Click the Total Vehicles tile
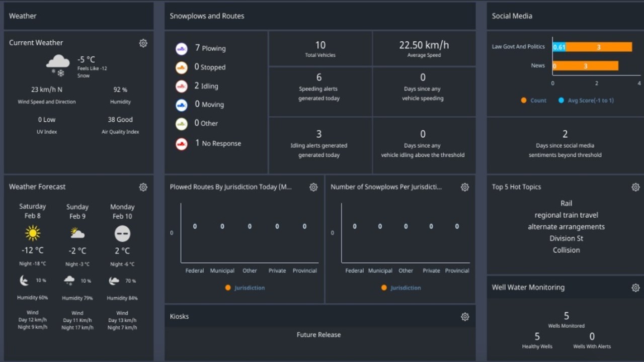The height and width of the screenshot is (362, 644). [x=320, y=49]
